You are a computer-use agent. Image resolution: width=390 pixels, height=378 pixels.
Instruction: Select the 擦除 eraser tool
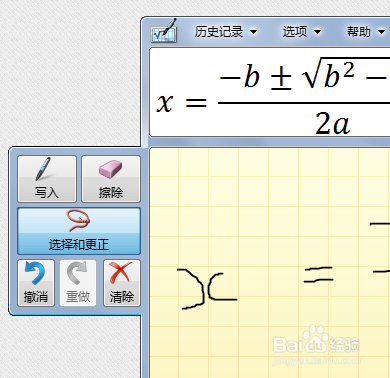(111, 179)
